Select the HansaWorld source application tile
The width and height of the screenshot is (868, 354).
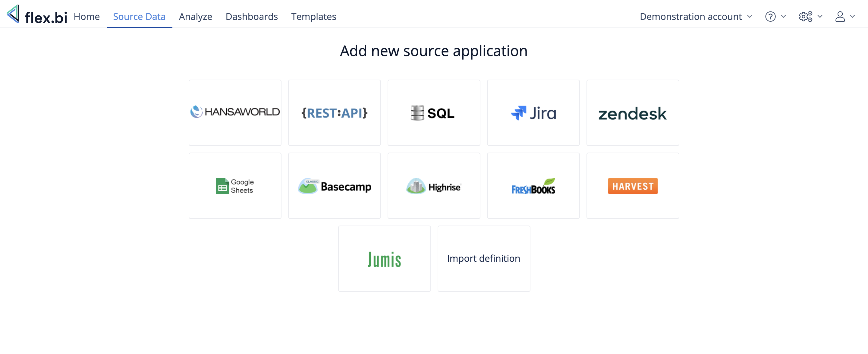[235, 112]
